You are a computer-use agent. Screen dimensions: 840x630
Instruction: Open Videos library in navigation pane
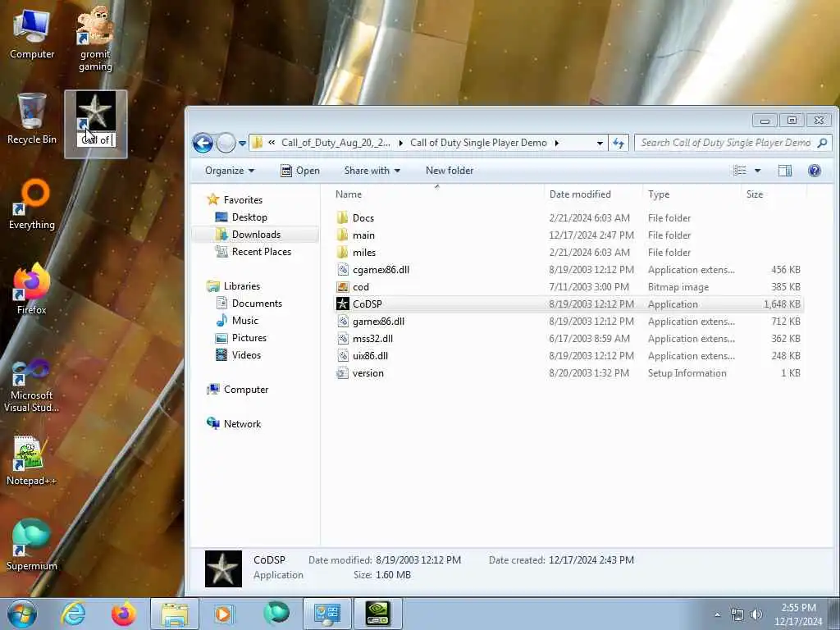coord(238,354)
